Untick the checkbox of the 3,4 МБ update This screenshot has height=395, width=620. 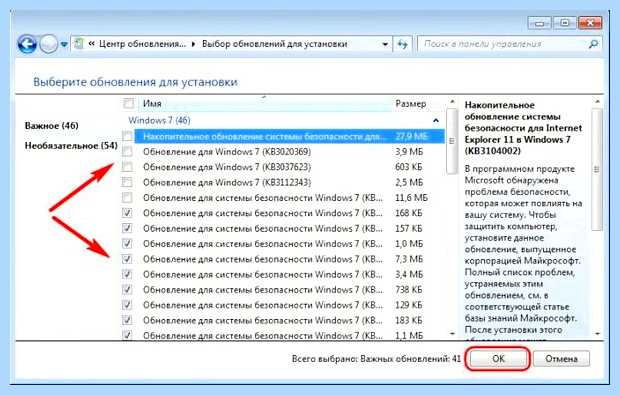(x=127, y=274)
